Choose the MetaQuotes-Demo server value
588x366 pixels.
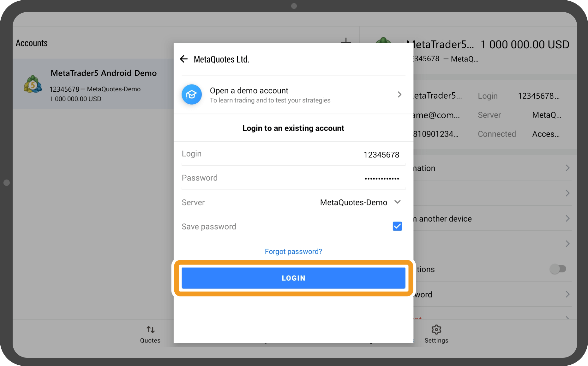353,202
